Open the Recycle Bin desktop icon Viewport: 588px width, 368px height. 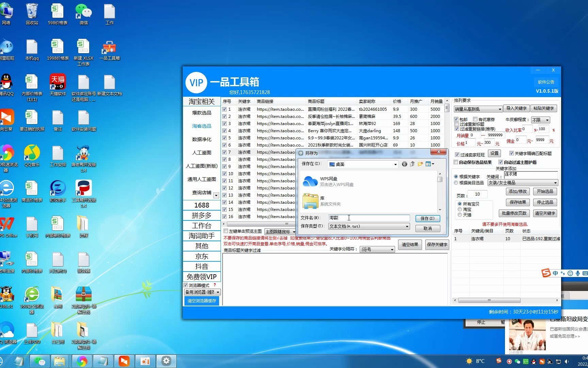(x=32, y=14)
